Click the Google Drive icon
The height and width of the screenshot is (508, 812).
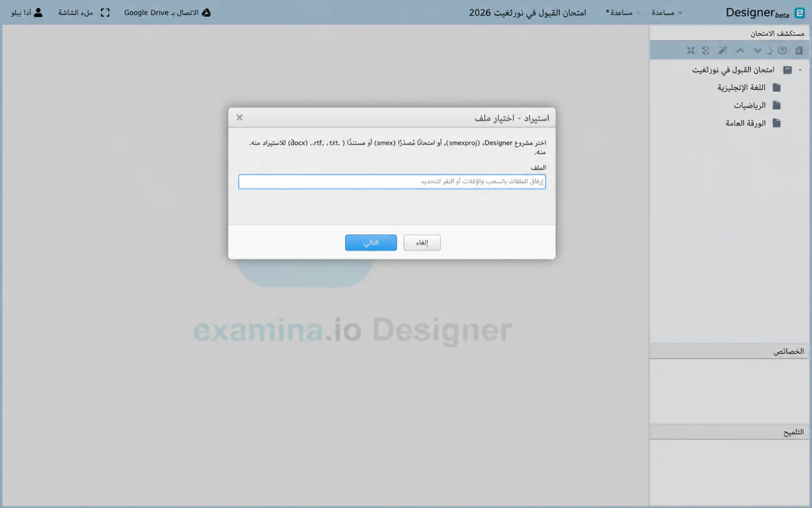(x=206, y=13)
